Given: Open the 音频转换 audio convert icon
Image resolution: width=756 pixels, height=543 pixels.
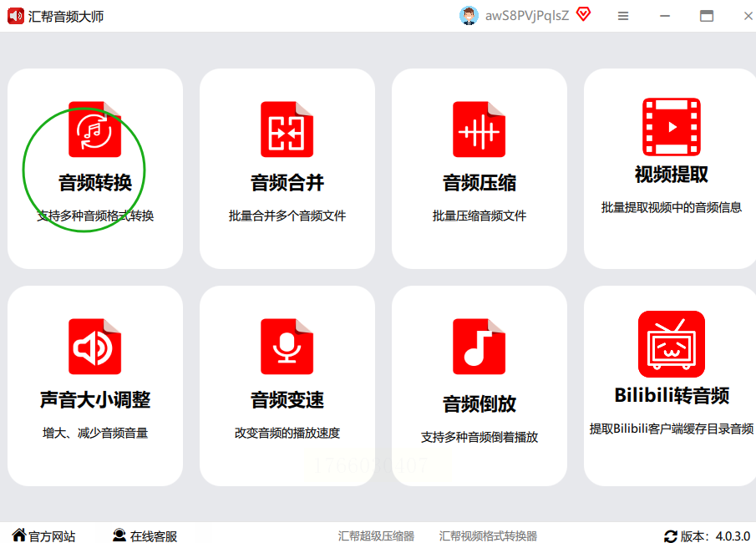Looking at the screenshot, I should (x=94, y=129).
